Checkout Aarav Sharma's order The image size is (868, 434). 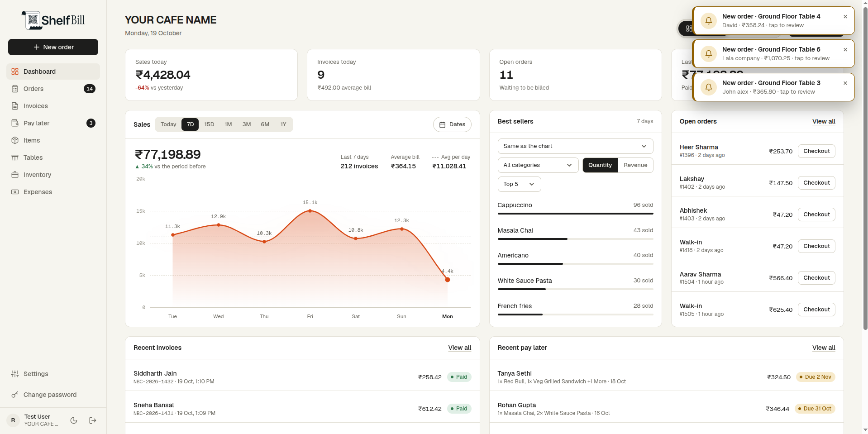click(x=816, y=278)
